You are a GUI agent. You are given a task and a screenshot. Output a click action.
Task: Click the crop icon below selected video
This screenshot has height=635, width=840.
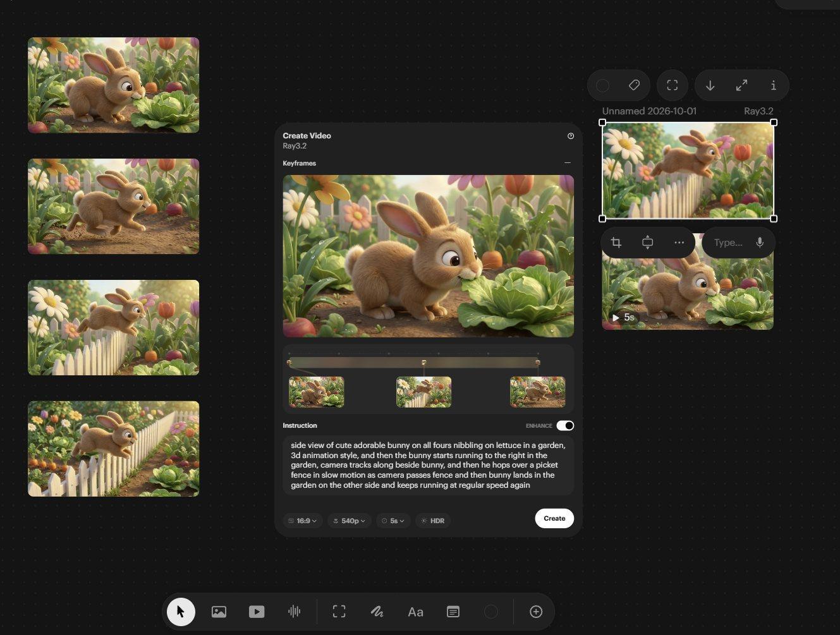(x=616, y=243)
